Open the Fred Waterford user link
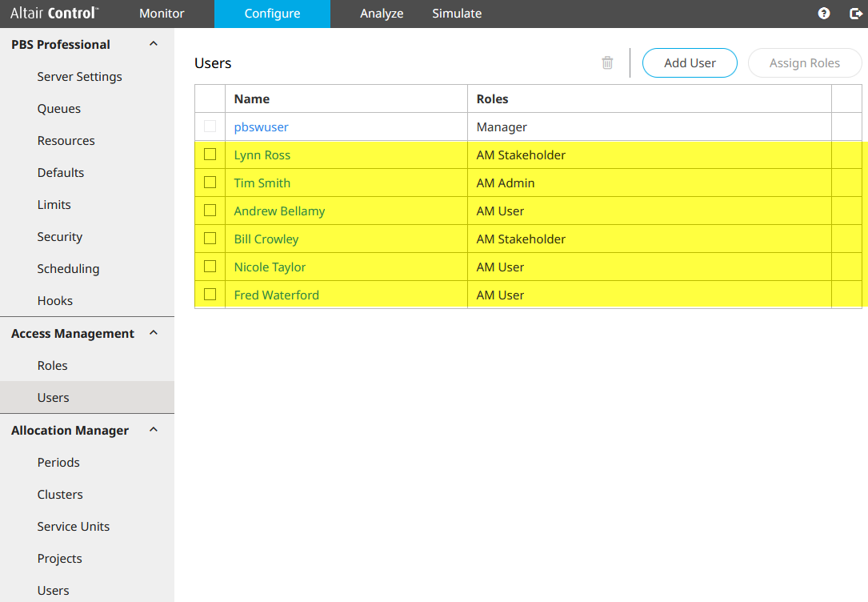Screen dimensions: 868x602 (276, 295)
